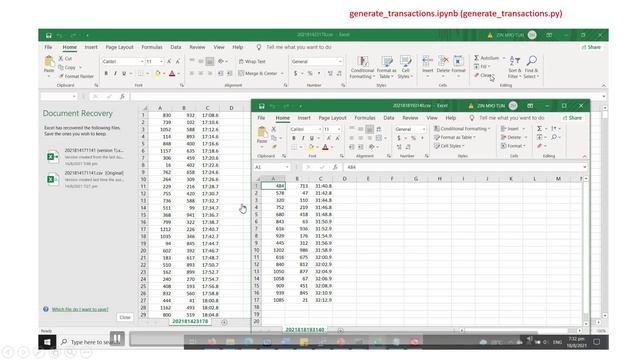
Task: Click Paste in the back Excel window
Action: point(49,66)
